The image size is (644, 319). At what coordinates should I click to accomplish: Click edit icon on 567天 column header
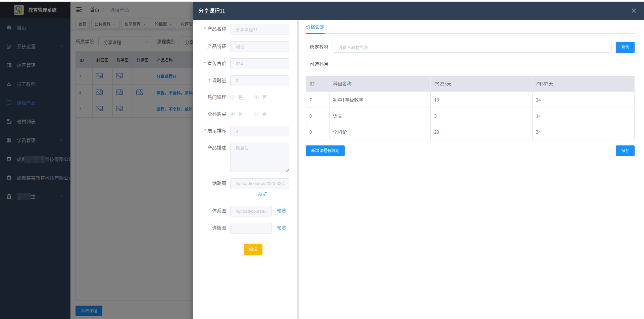coord(538,84)
